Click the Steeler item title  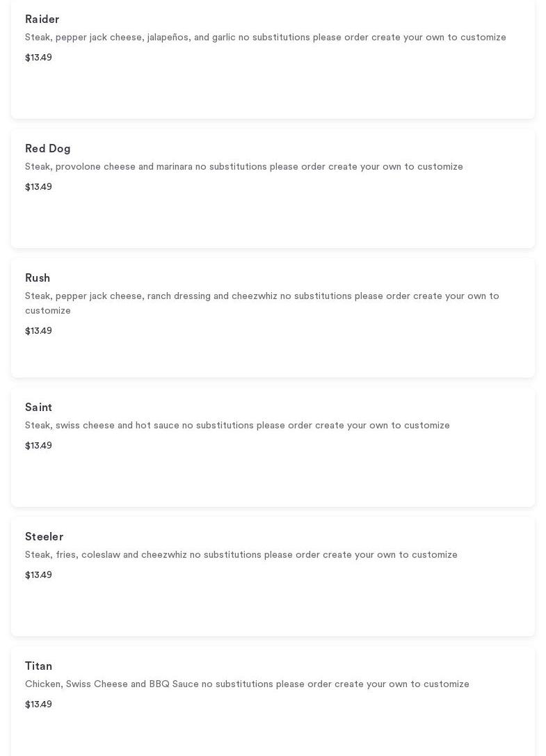click(45, 537)
